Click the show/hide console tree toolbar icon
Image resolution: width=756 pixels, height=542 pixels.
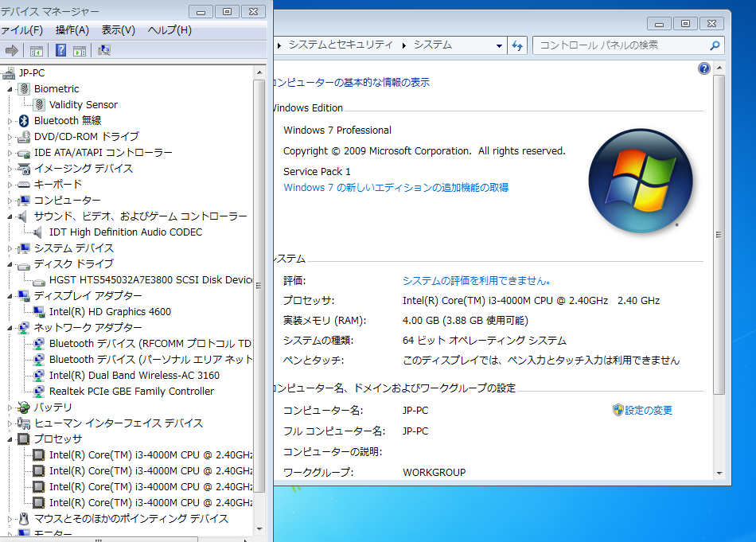(36, 51)
